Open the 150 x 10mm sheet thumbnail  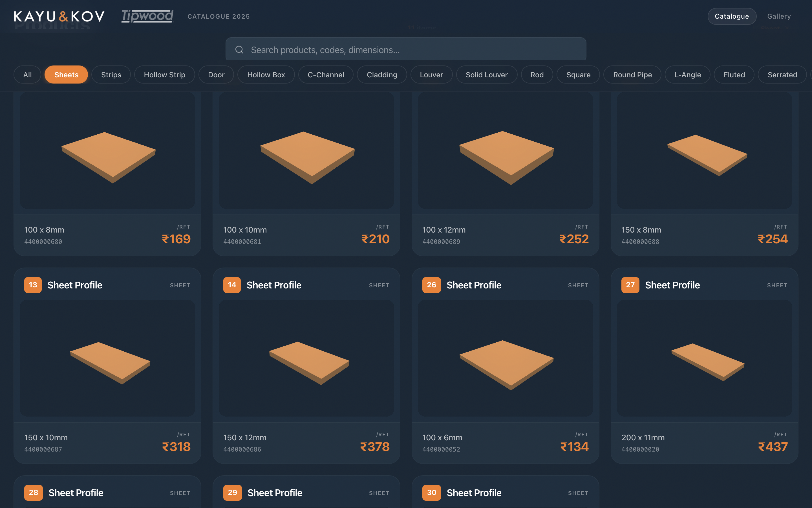107,358
